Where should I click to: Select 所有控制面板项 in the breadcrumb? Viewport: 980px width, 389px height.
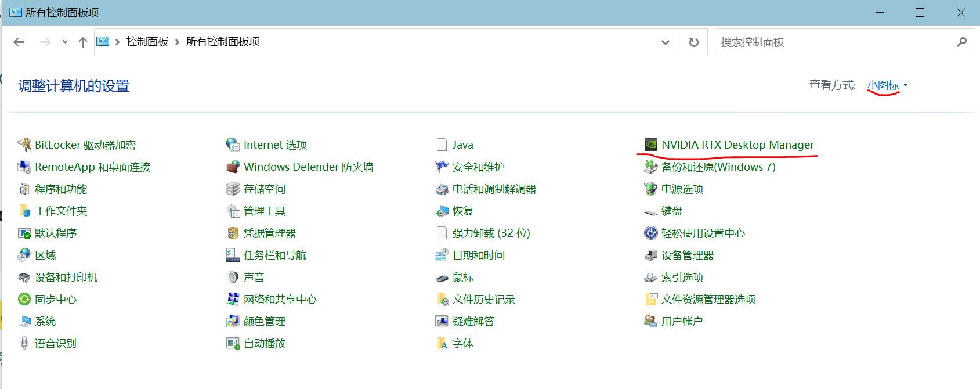223,42
